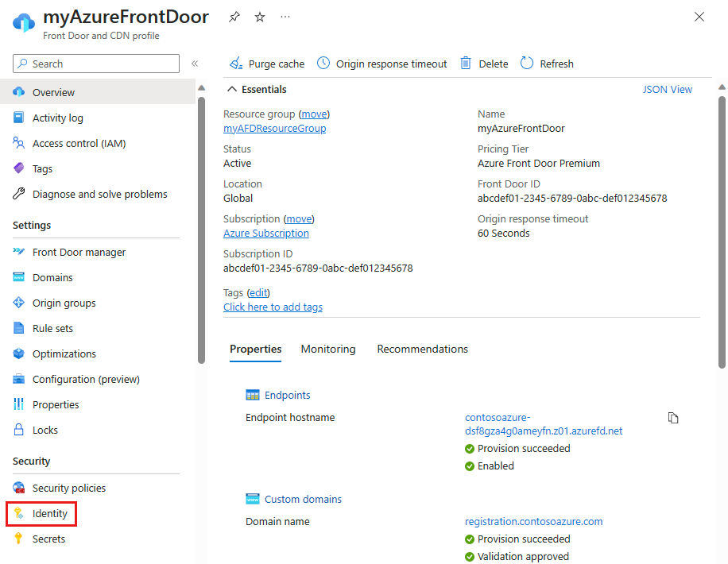
Task: Click move link next to Subscription
Action: point(299,219)
